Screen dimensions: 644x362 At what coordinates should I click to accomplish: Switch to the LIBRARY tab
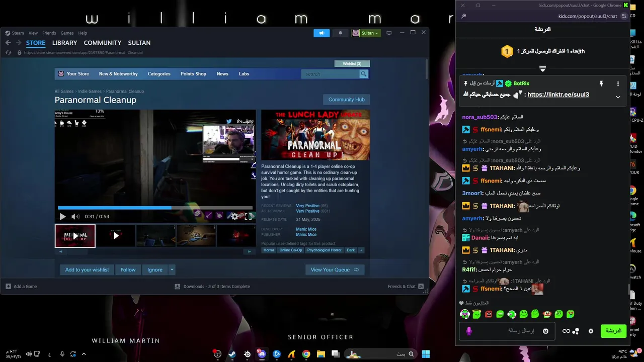pos(64,43)
